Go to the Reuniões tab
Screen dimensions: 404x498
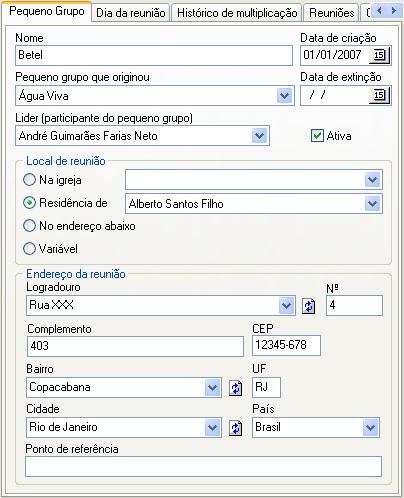pyautogui.click(x=331, y=13)
